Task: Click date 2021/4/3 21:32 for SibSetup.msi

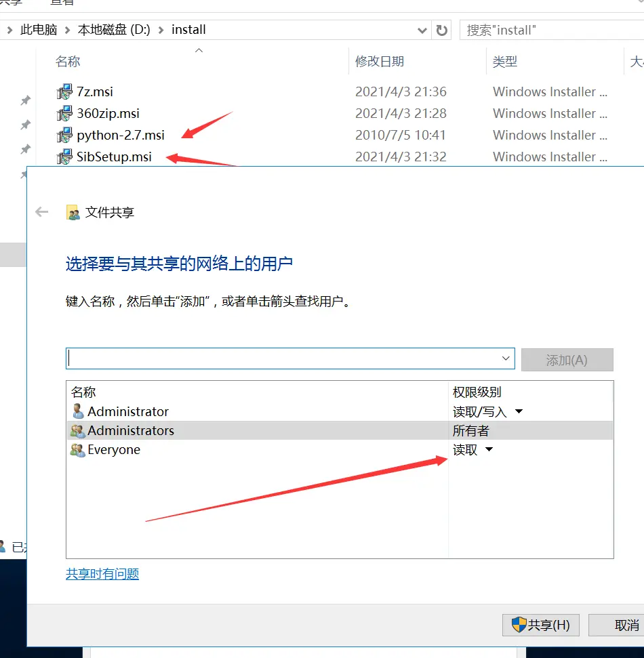Action: coord(401,157)
